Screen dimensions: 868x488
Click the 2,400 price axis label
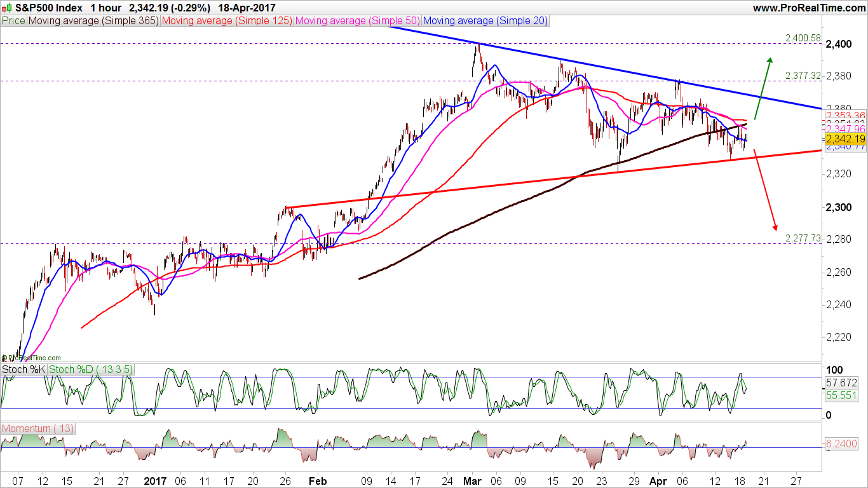click(x=839, y=44)
